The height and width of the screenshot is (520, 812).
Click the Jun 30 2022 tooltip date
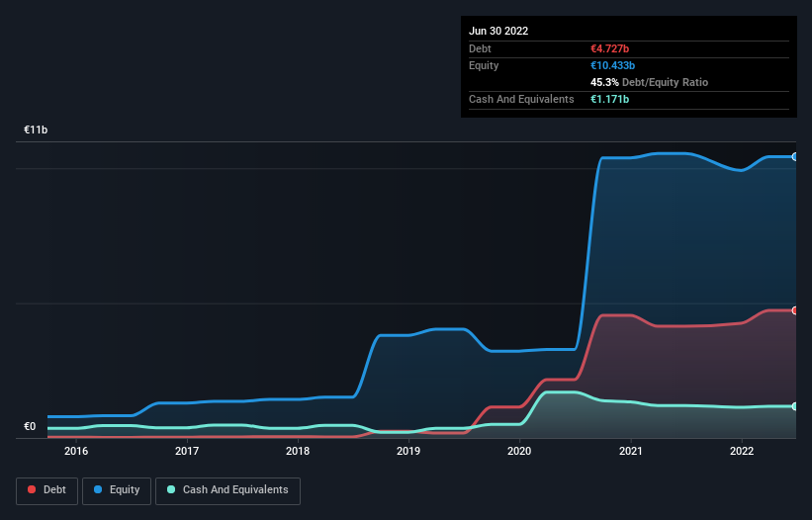(498, 31)
